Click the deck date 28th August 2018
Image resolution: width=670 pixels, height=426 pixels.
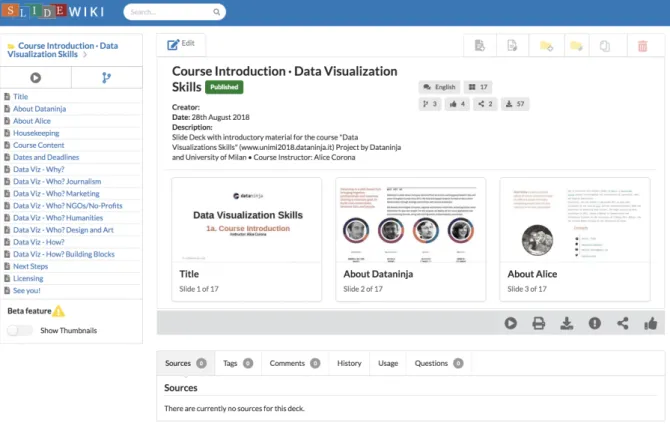[220, 117]
